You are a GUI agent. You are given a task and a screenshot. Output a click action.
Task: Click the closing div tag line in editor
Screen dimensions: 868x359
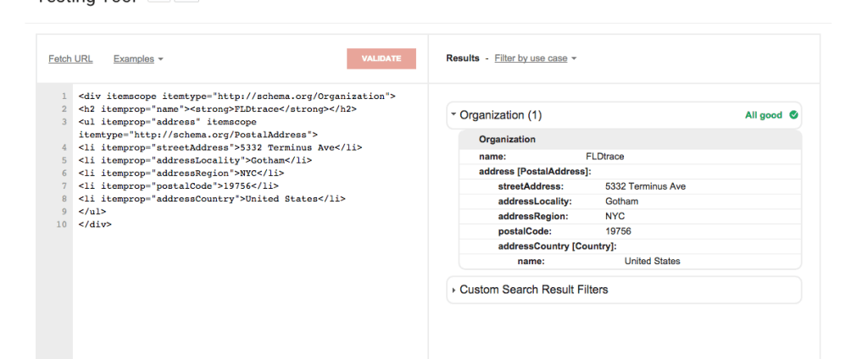95,224
